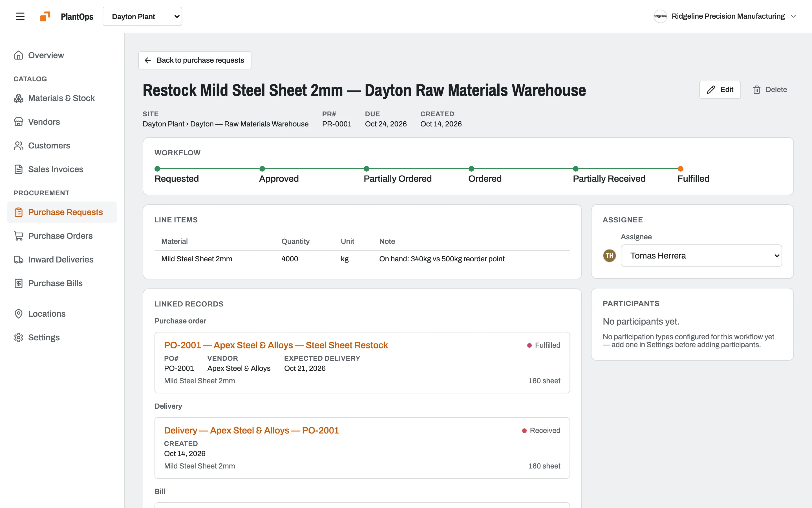This screenshot has height=508, width=812.
Task: Click the Oct 24, 2026 due date
Action: 385,124
